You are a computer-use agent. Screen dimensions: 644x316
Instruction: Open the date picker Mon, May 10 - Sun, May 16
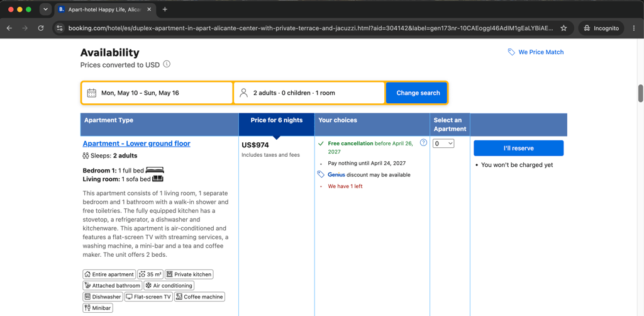click(157, 93)
